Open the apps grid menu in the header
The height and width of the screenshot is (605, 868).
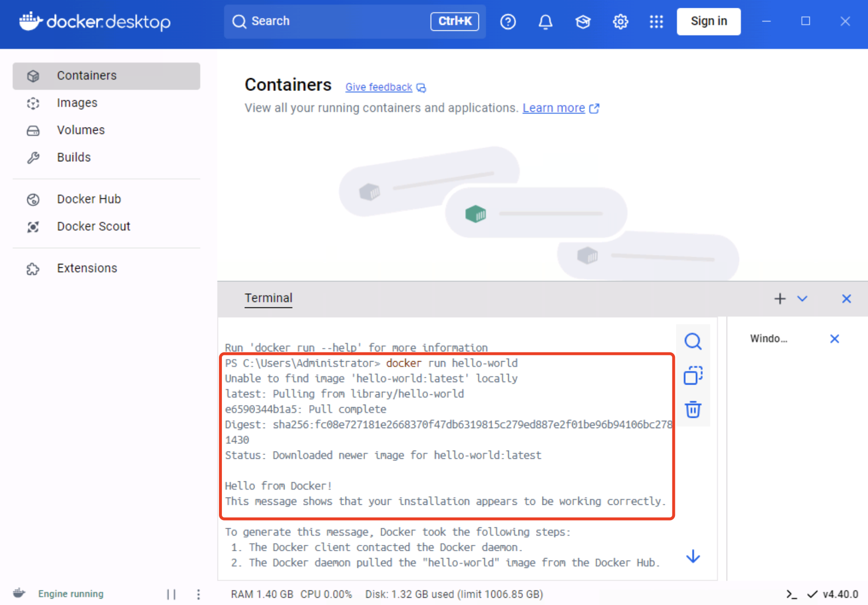pyautogui.click(x=656, y=22)
